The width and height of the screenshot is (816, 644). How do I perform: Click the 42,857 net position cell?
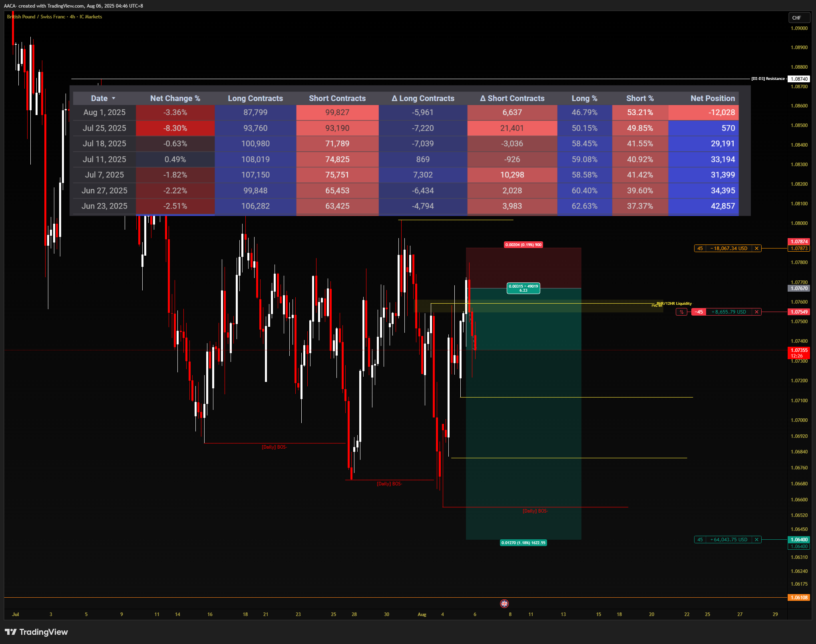(703, 207)
